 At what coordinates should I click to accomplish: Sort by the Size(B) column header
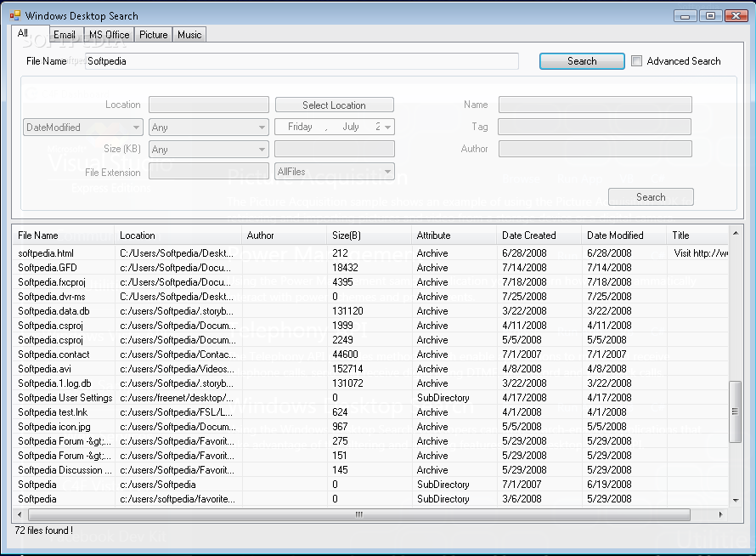click(x=370, y=235)
